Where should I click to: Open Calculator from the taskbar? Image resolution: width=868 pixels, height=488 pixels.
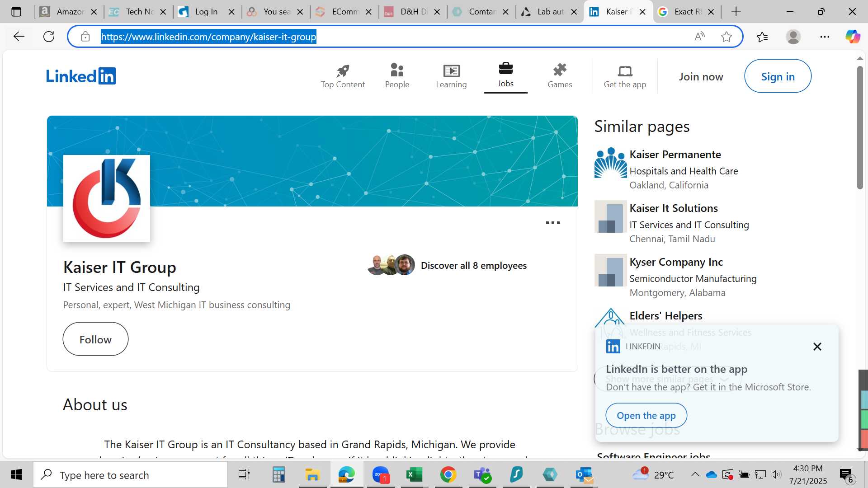pos(278,475)
